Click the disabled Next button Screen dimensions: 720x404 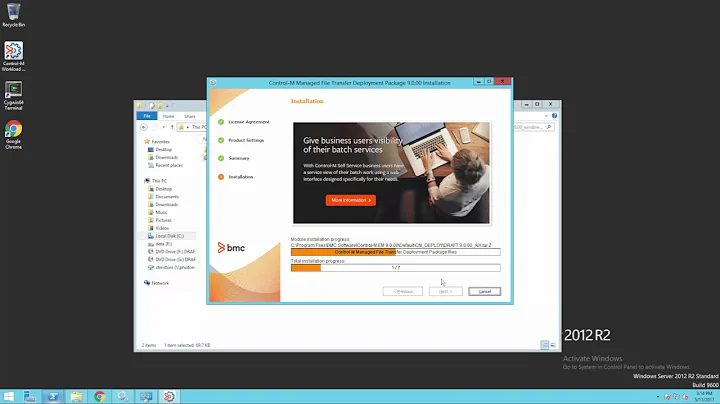445,292
